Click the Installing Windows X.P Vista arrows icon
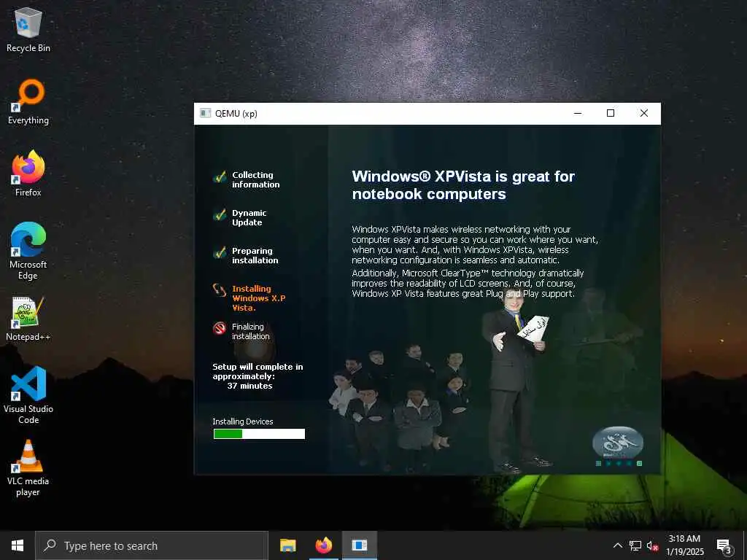Image resolution: width=747 pixels, height=560 pixels. [220, 290]
